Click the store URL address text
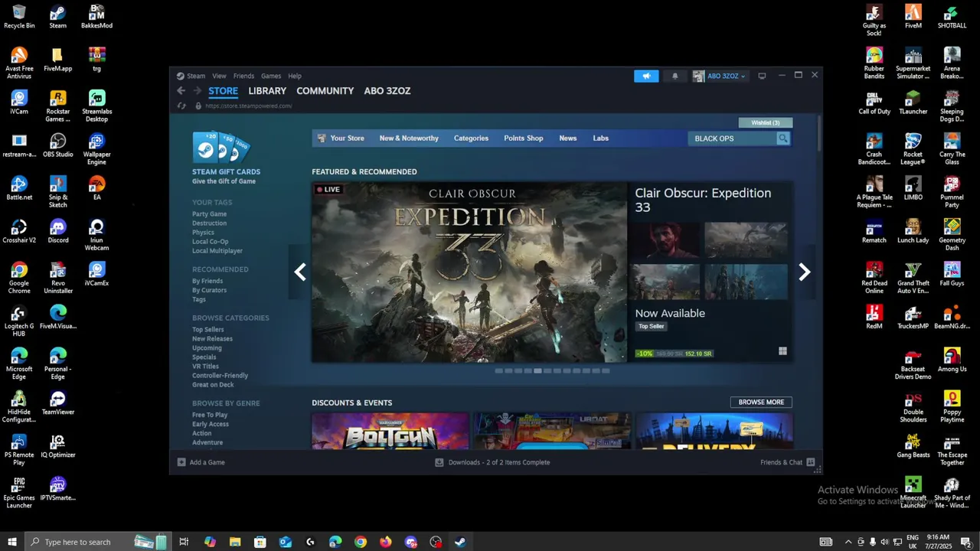 click(248, 106)
